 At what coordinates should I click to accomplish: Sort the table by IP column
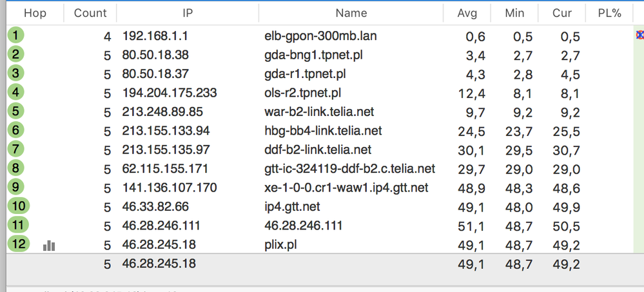tap(188, 13)
